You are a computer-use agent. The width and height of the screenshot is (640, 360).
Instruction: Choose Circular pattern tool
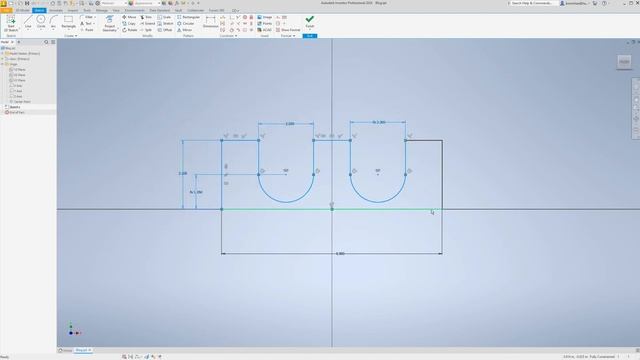tap(185, 24)
